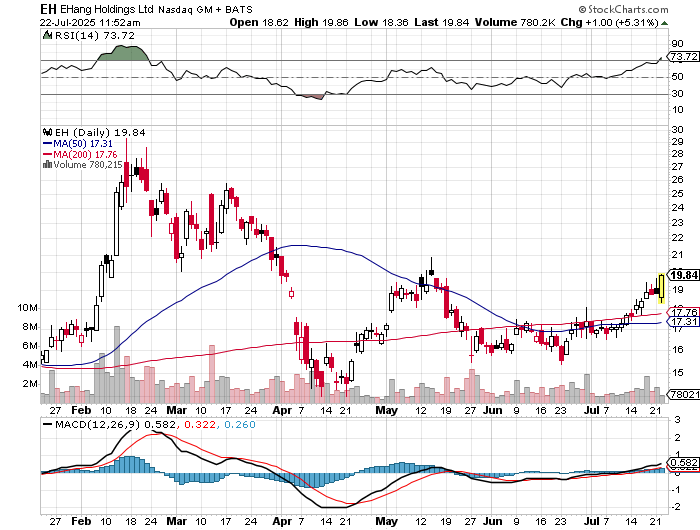Select the EH ticker symbol in header
Screen dimensions: 700x530
tap(48, 9)
